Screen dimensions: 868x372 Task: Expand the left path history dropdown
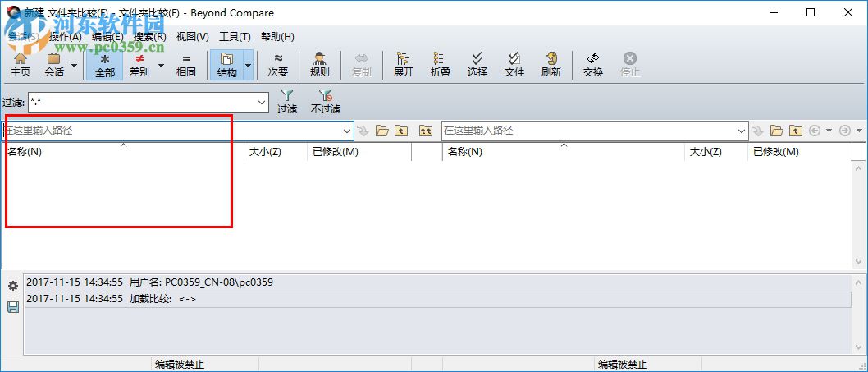tap(348, 131)
